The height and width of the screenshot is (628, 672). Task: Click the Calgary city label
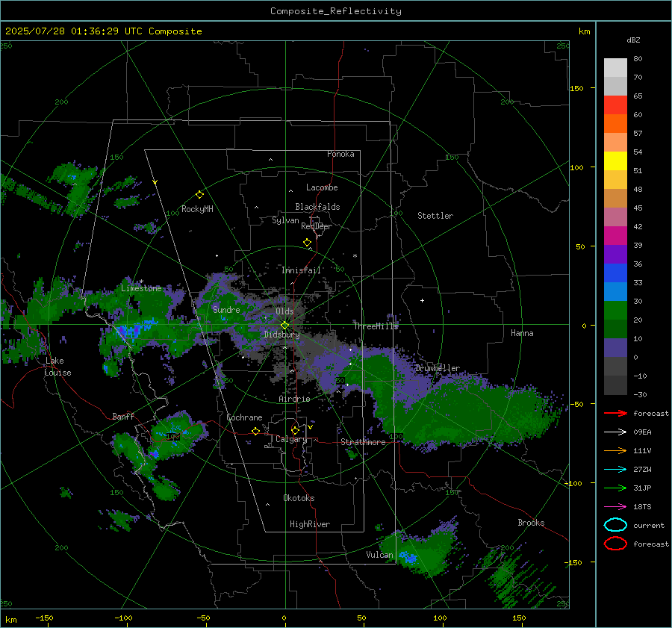[291, 439]
